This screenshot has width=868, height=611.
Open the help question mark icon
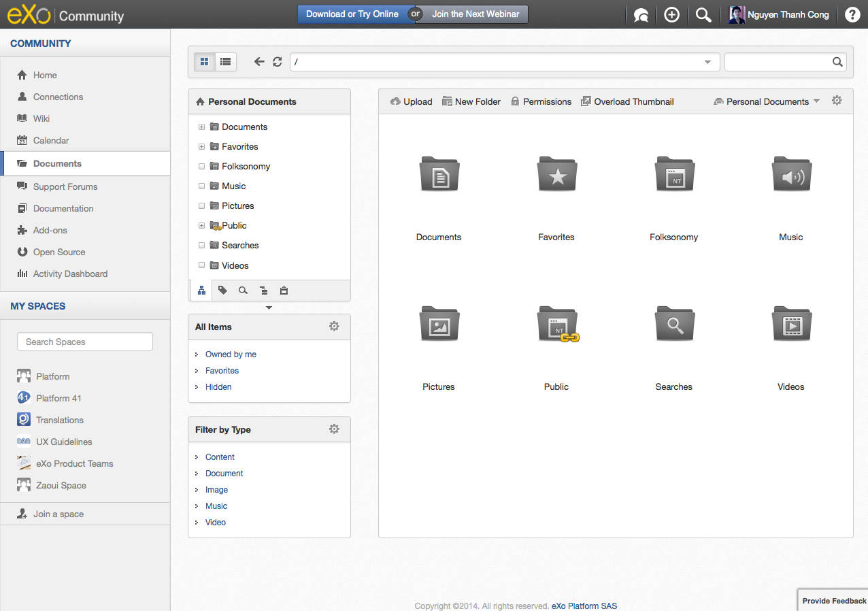coord(852,15)
